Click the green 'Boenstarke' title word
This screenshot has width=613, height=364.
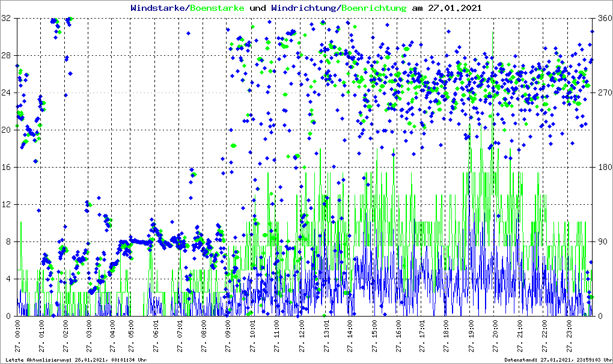[x=218, y=8]
